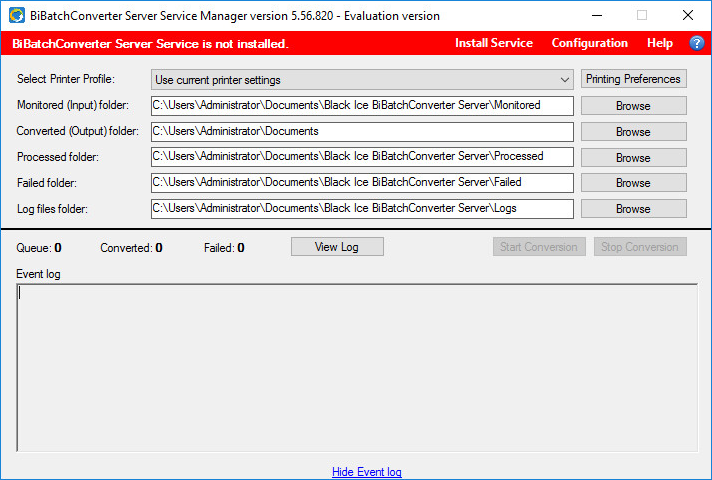Click into the Monitored (Input) folder path field

pyautogui.click(x=362, y=105)
